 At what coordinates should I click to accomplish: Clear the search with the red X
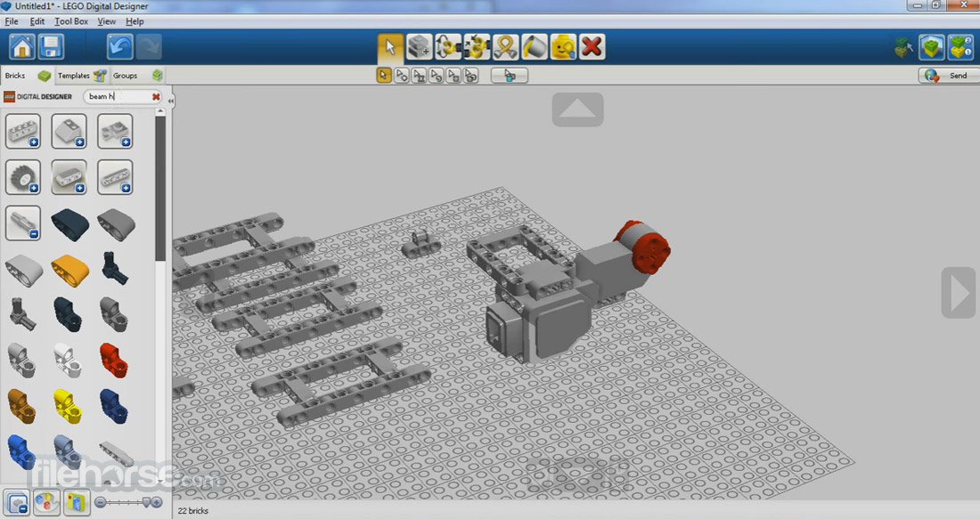coord(156,97)
